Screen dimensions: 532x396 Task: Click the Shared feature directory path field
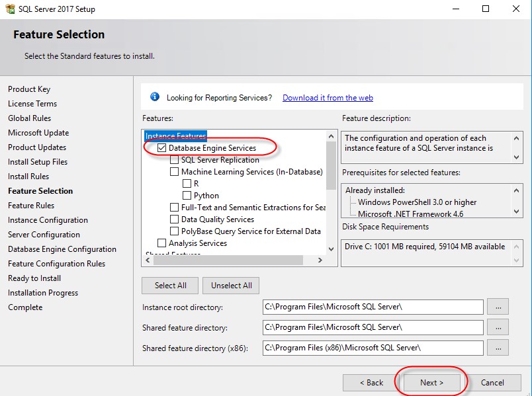click(373, 327)
